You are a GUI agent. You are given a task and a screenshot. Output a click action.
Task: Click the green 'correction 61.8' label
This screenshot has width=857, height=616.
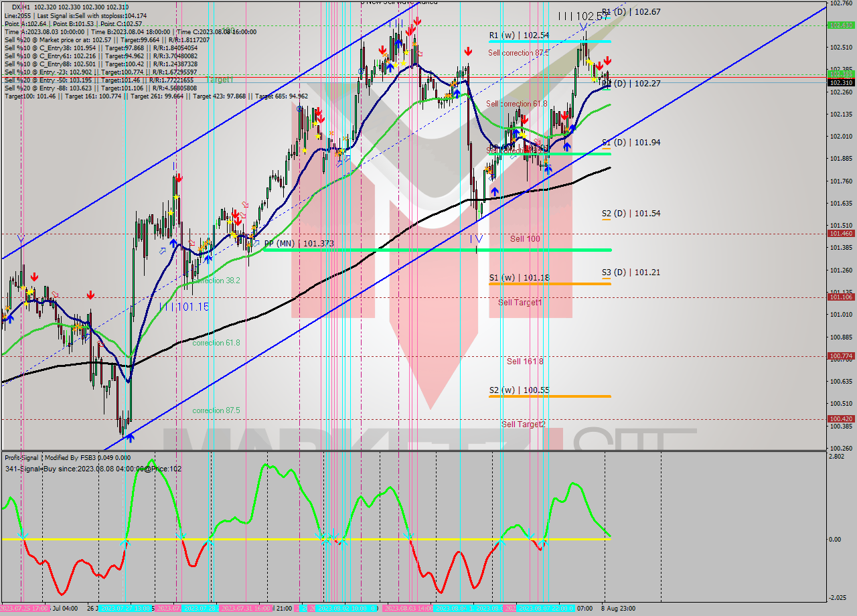point(216,343)
